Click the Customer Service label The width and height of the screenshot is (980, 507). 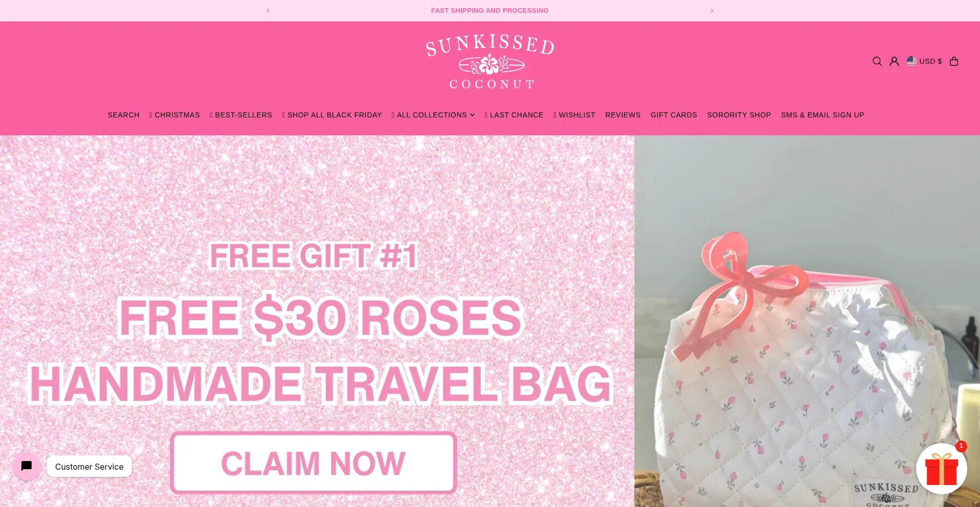click(x=89, y=467)
